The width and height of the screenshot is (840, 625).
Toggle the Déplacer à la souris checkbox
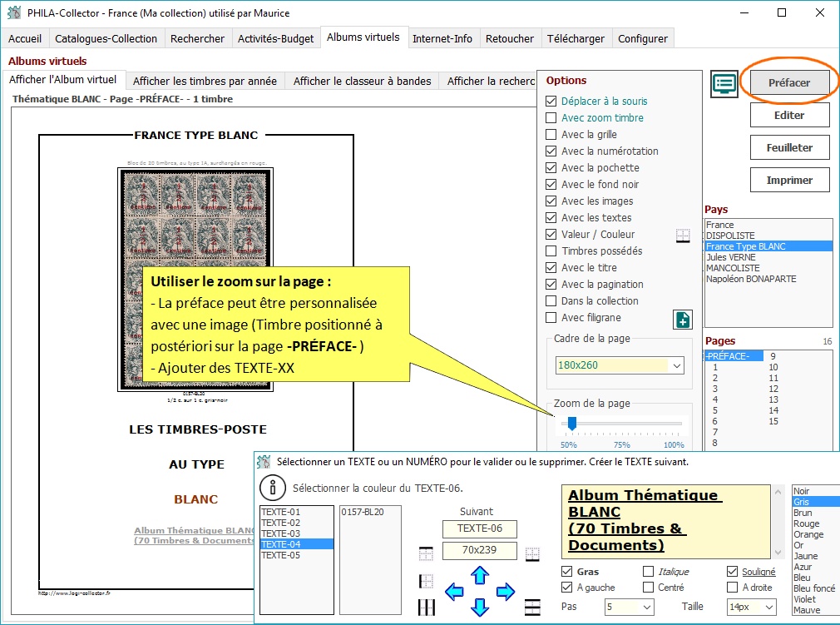coord(551,102)
